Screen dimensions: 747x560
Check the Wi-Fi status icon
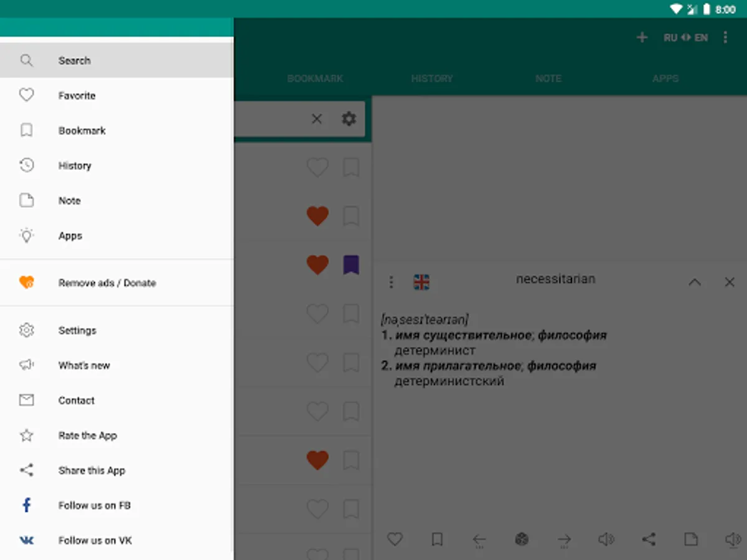click(x=676, y=9)
